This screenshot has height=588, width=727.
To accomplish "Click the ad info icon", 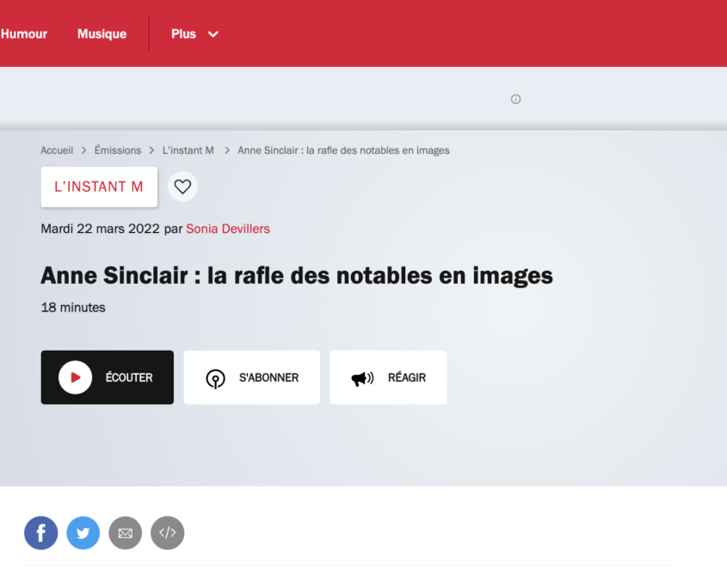I will 515,99.
